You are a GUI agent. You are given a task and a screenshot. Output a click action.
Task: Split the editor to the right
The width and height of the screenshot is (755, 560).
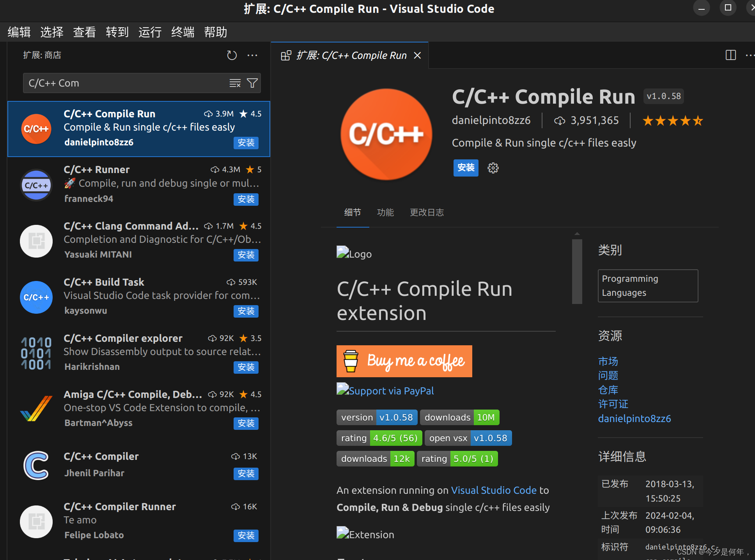click(x=730, y=55)
